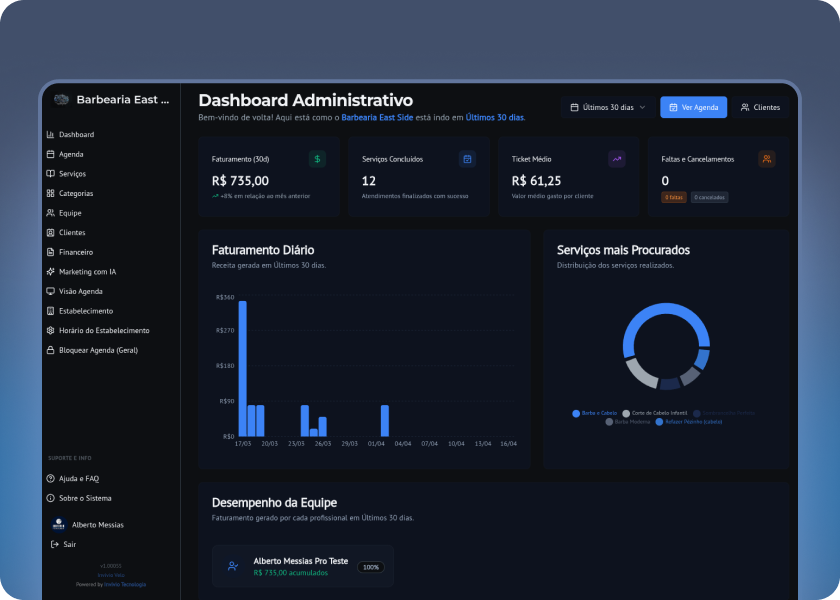The image size is (840, 600).
Task: Click the Financeiro document icon in sidebar
Action: point(50,252)
